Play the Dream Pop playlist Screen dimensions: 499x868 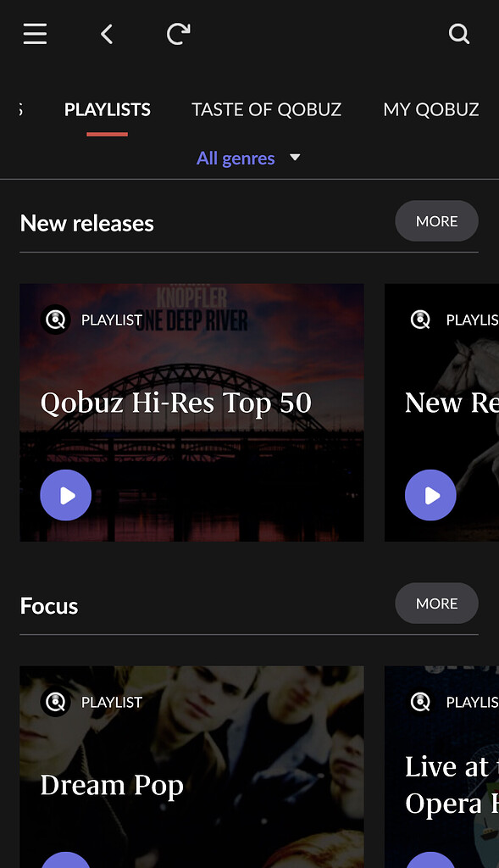[x=65, y=860]
